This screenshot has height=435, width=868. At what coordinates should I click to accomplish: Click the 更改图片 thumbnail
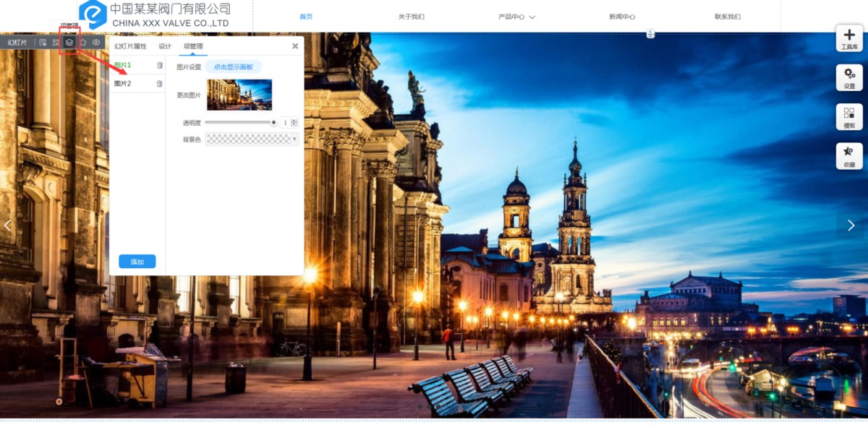(239, 95)
